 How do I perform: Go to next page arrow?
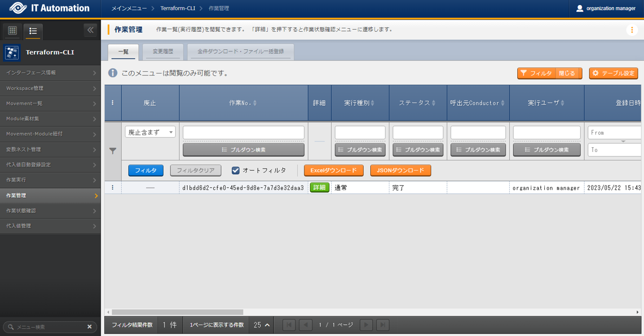tap(366, 325)
